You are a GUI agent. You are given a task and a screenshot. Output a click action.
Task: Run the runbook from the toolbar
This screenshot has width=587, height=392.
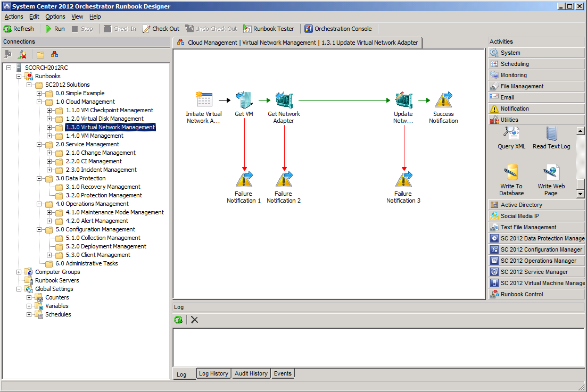(55, 29)
